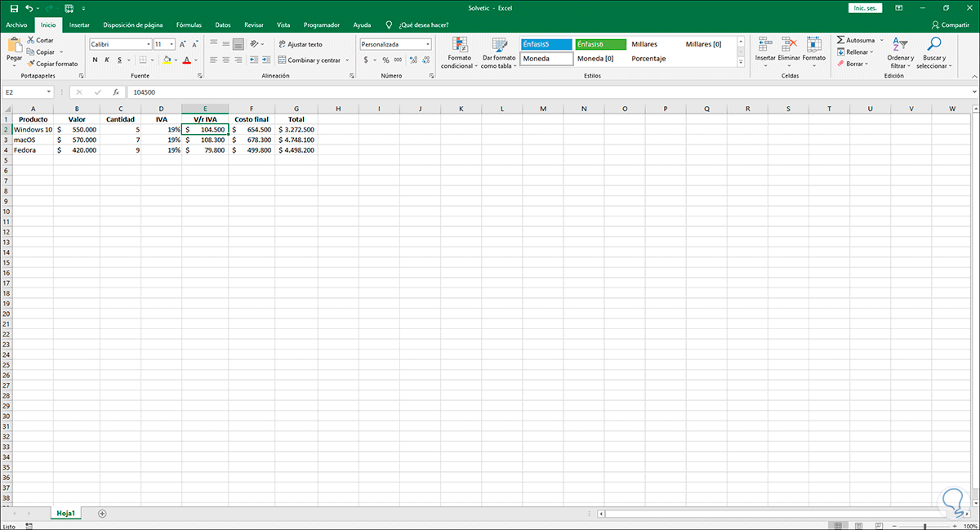This screenshot has width=980, height=530.
Task: Apply the Énfasis5 cell style
Action: pyautogui.click(x=546, y=44)
